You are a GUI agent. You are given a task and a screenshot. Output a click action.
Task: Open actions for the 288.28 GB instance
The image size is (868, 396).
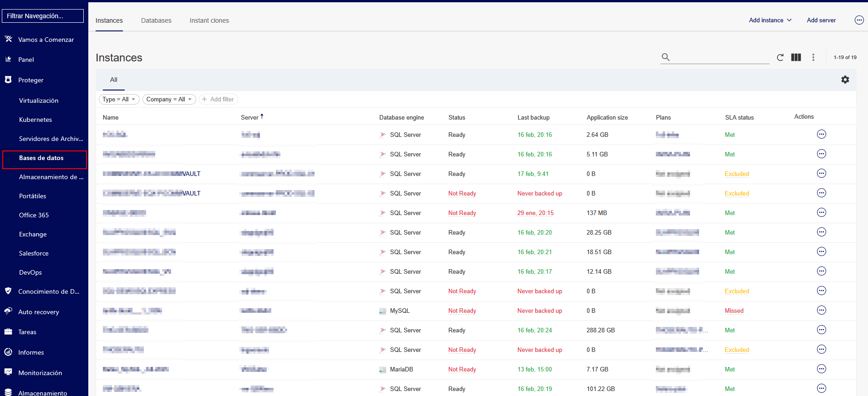click(x=822, y=330)
